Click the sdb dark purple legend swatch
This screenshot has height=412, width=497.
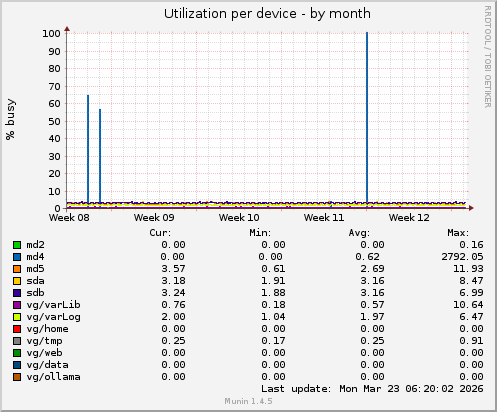pos(17,293)
